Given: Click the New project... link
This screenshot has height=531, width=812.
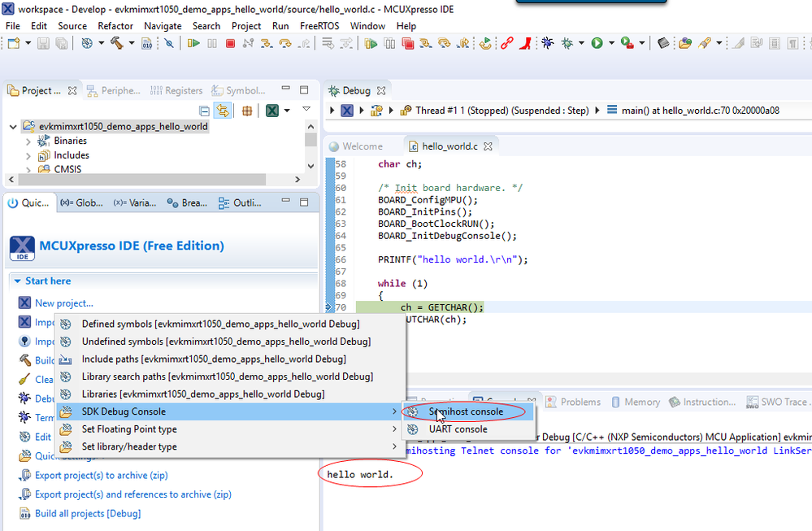Looking at the screenshot, I should click(x=64, y=303).
